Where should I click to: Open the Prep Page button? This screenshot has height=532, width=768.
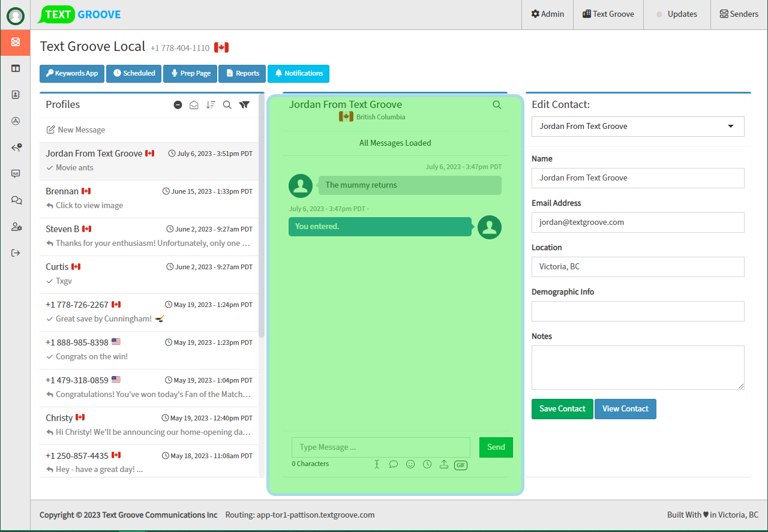pos(190,73)
